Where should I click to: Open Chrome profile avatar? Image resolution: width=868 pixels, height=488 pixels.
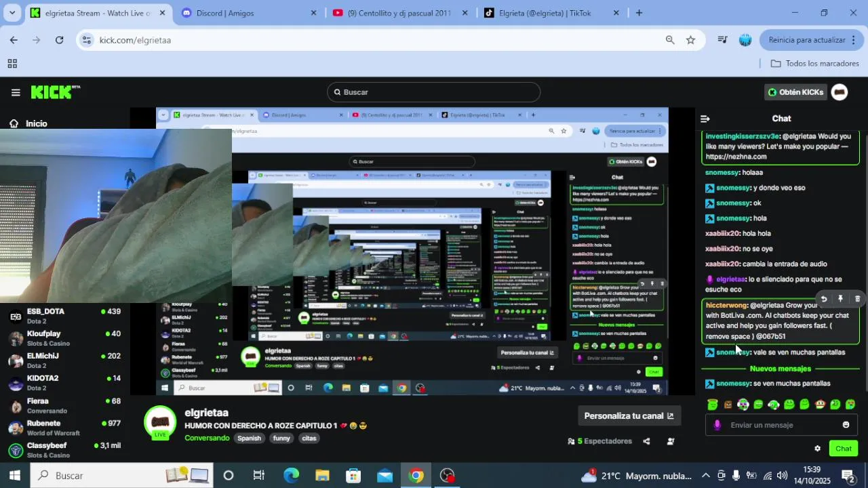pos(745,40)
